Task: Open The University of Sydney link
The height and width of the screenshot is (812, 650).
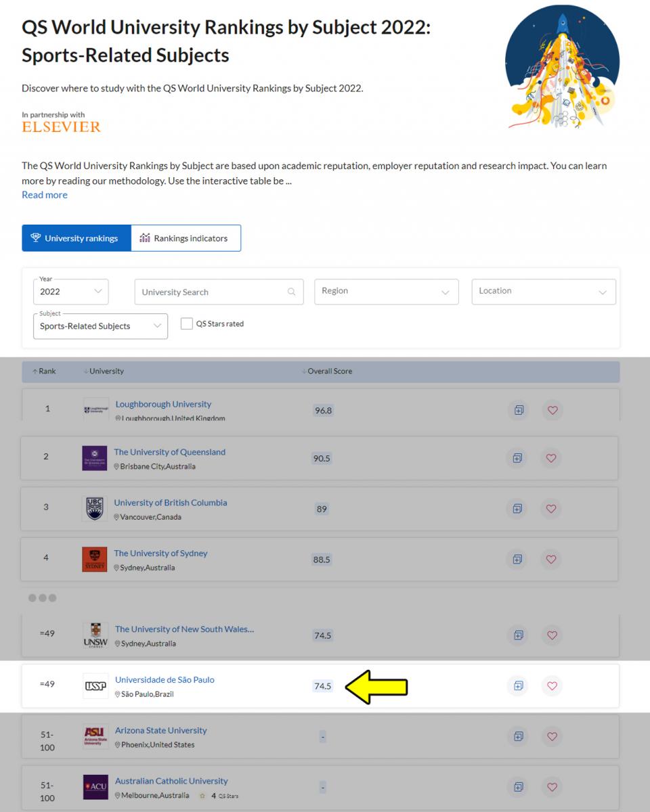Action: (160, 554)
